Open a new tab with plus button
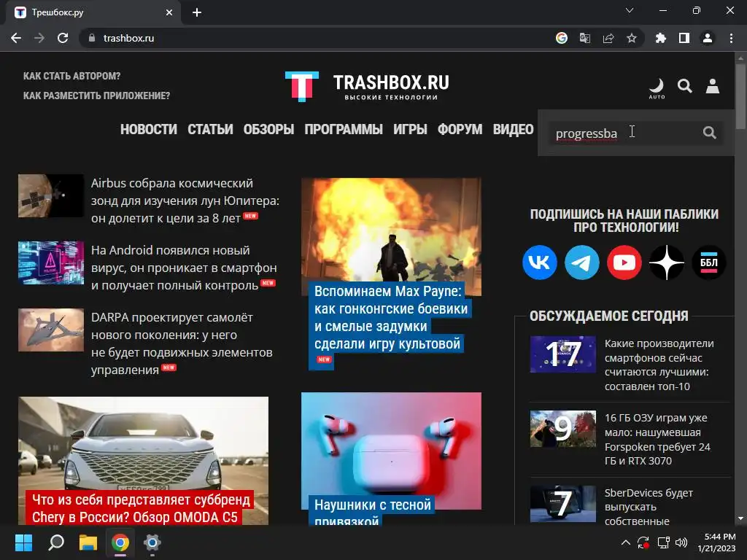This screenshot has width=747, height=560. (197, 12)
